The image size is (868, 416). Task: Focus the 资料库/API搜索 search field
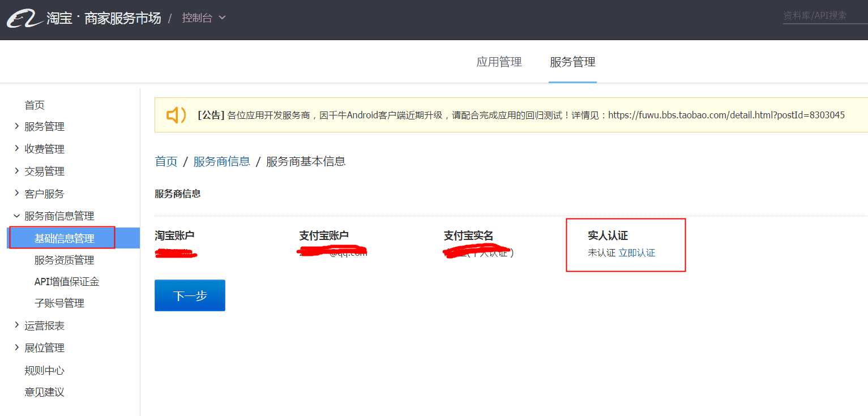tap(825, 16)
